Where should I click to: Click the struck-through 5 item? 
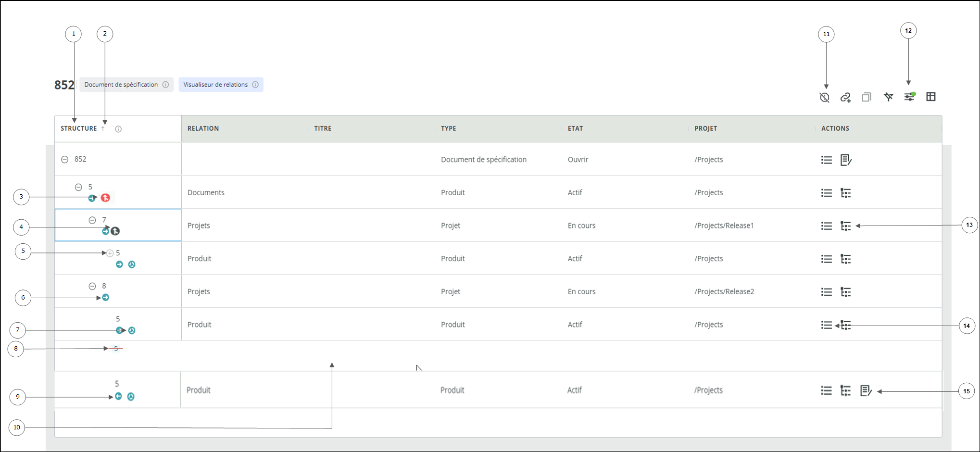116,348
